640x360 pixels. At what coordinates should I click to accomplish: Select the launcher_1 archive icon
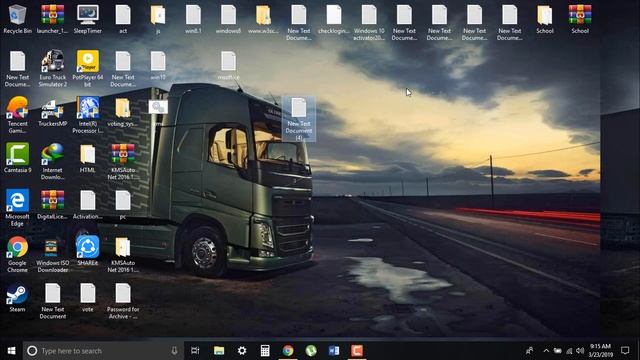(52, 19)
